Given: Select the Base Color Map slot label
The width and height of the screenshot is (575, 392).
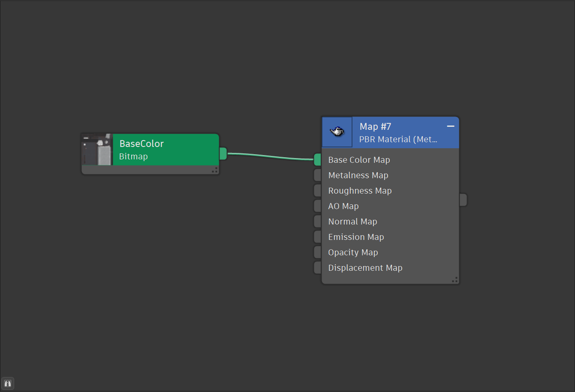Looking at the screenshot, I should [359, 160].
